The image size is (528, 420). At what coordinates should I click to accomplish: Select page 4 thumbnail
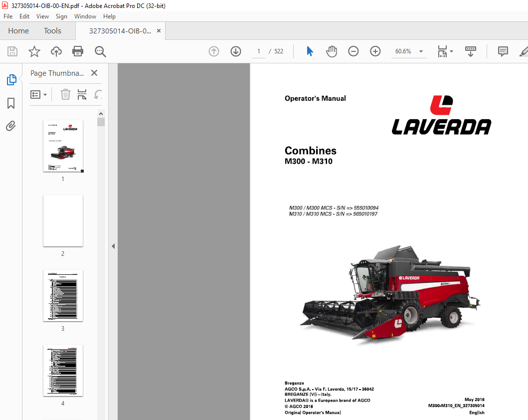click(x=63, y=370)
